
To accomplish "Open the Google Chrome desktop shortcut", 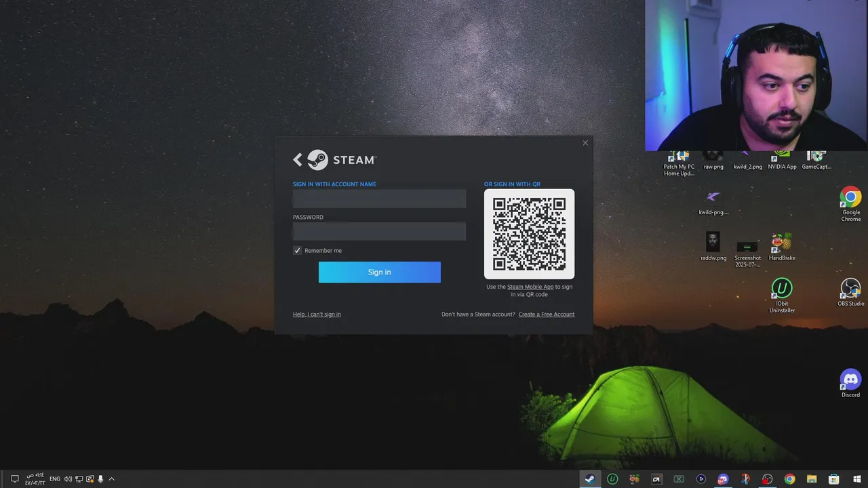I will [851, 204].
